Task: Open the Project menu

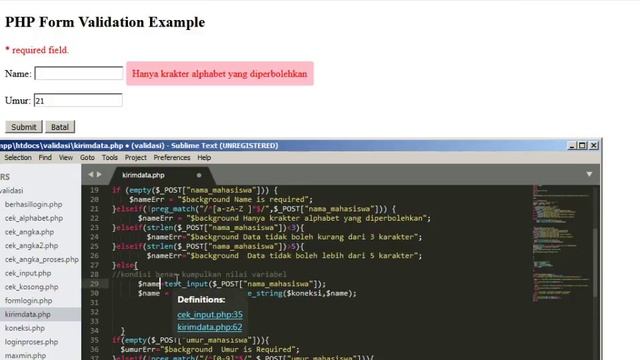Action: click(136, 158)
